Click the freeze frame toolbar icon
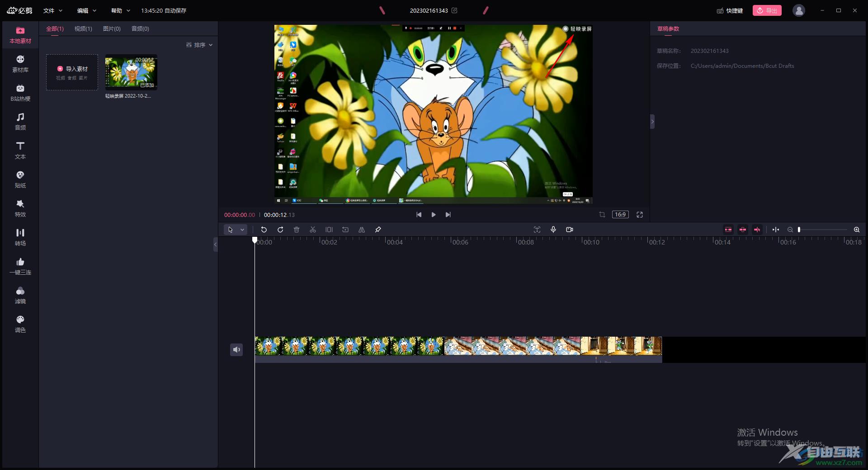This screenshot has width=868, height=470. [x=329, y=230]
